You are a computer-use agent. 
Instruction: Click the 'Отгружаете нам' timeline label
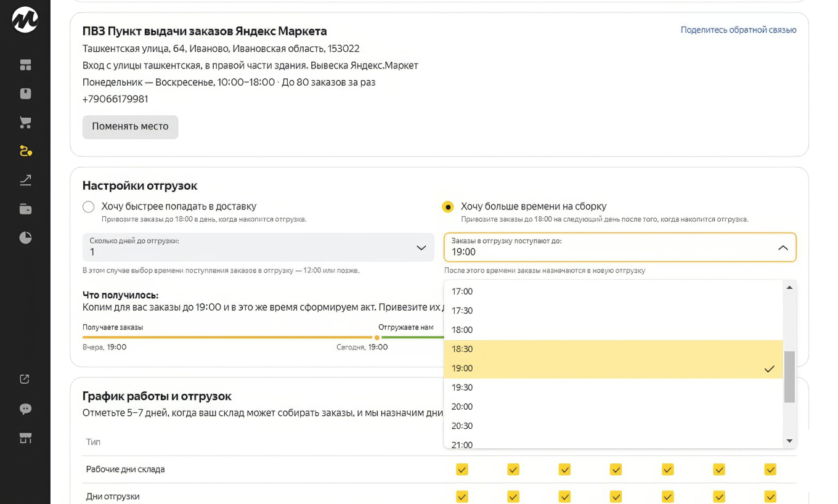(406, 327)
